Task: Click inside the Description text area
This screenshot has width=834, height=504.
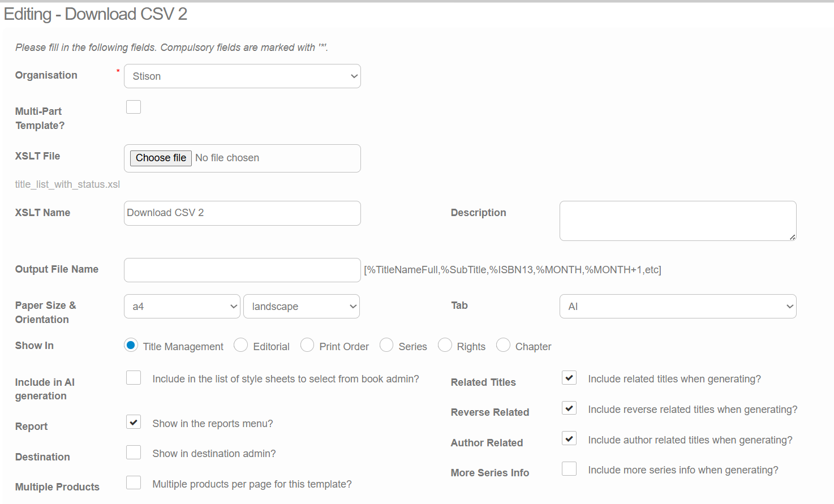Action: click(677, 221)
